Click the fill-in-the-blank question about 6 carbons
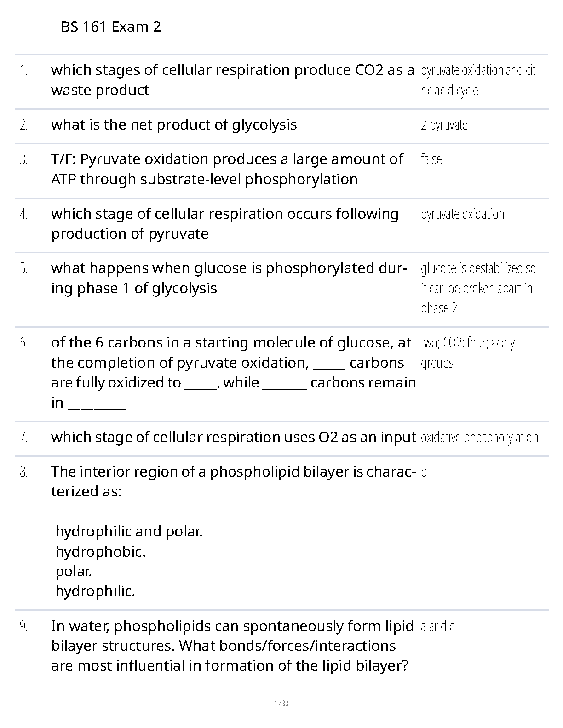This screenshot has width=563, height=728. (233, 372)
